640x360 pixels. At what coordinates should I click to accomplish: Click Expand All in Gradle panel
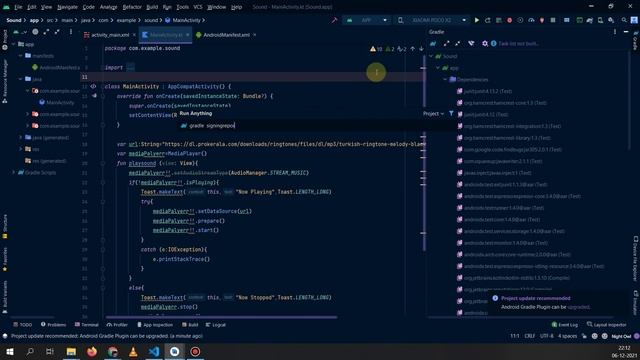coord(447,43)
